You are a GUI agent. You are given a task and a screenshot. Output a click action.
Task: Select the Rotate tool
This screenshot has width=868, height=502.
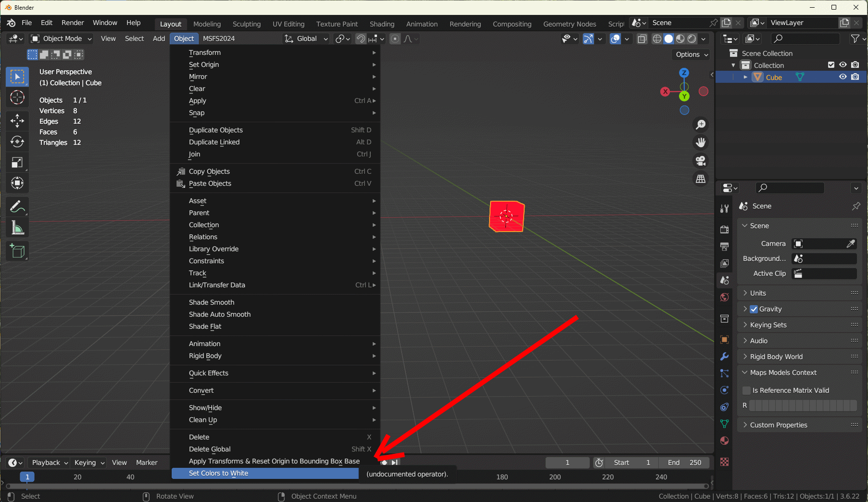click(17, 142)
